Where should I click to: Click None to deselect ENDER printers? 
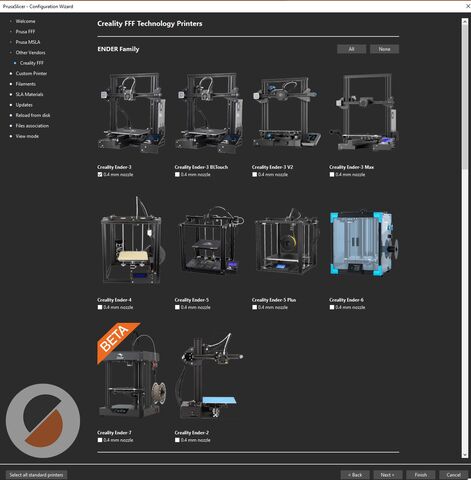(384, 49)
